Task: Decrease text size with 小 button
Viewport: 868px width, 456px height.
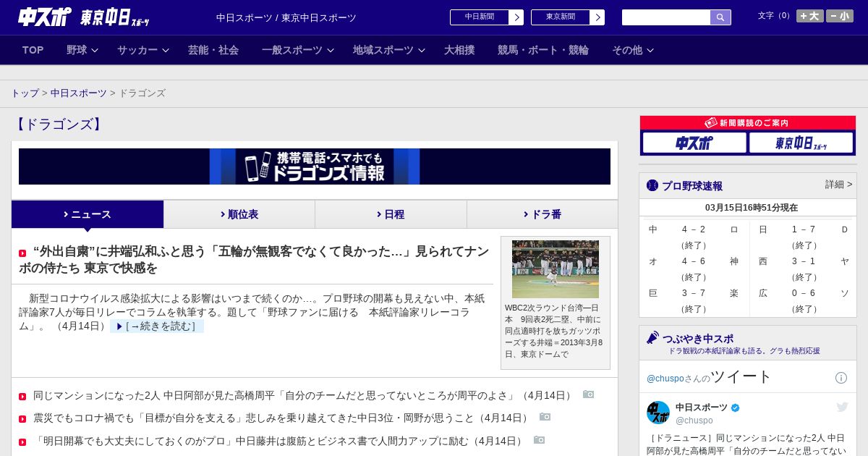Action: 840,16
